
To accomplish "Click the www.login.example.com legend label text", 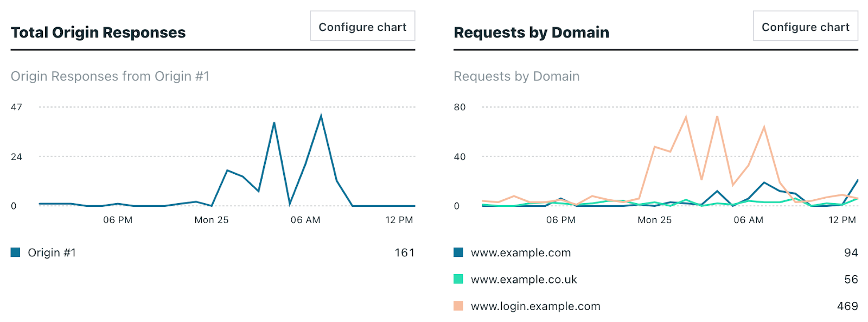I will (x=535, y=306).
